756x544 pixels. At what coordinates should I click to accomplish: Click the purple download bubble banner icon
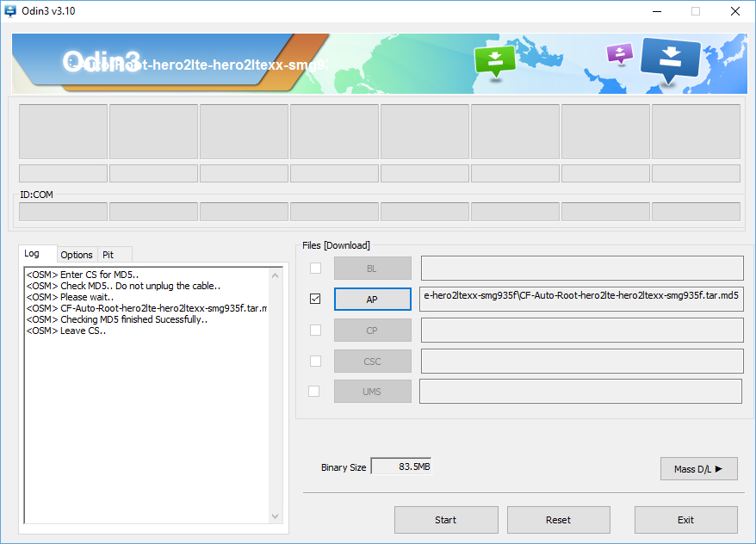619,54
